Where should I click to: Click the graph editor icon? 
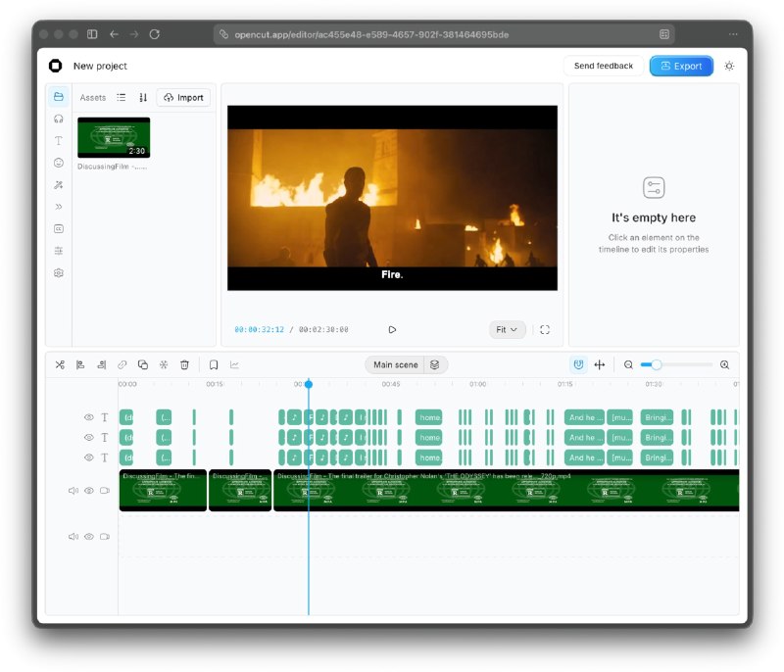(234, 364)
